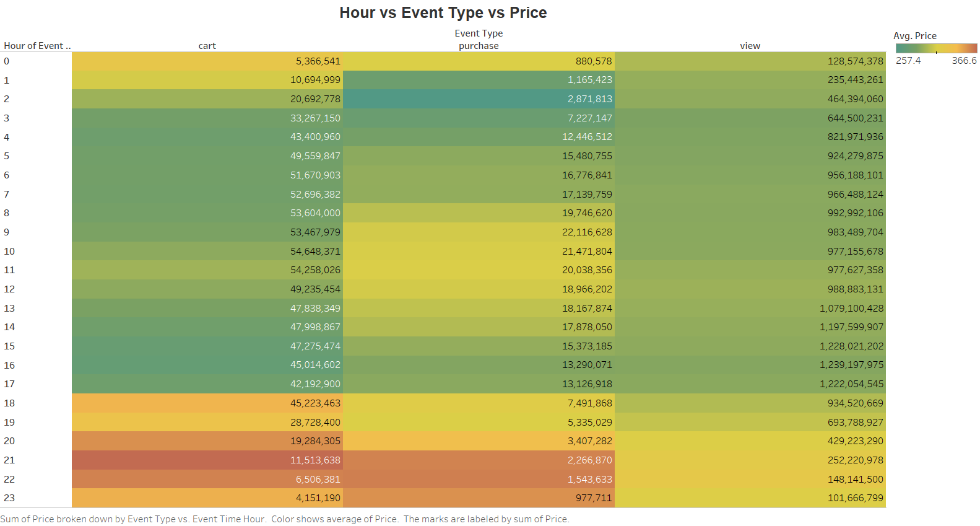Select cart cell 5,366,541 for hour 0
Viewport: 980px width, 526px height.
click(207, 61)
